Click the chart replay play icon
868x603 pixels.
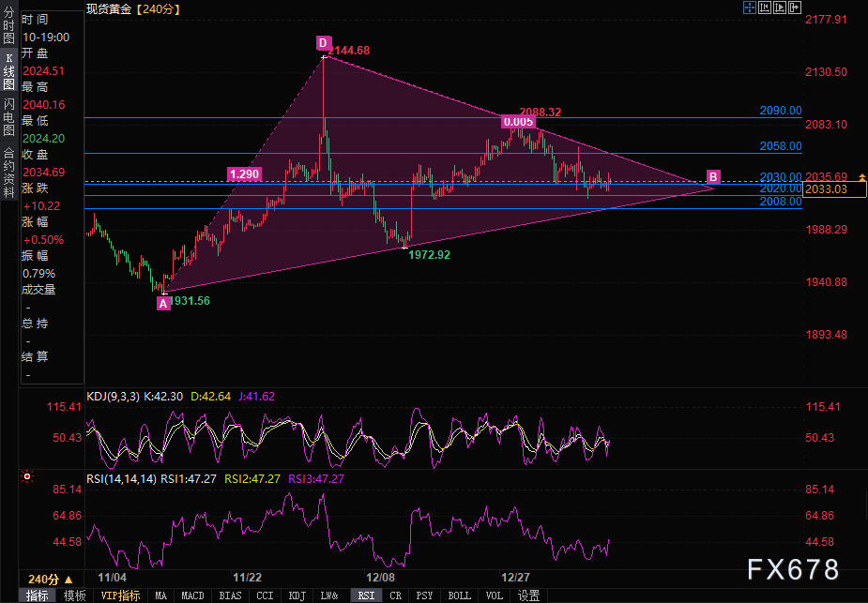[780, 8]
